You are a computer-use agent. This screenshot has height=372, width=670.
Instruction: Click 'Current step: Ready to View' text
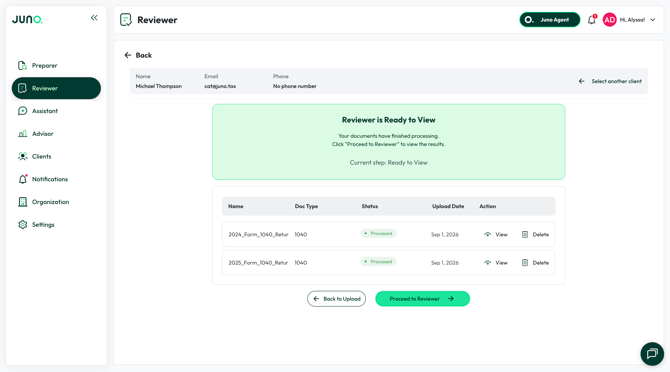point(388,163)
